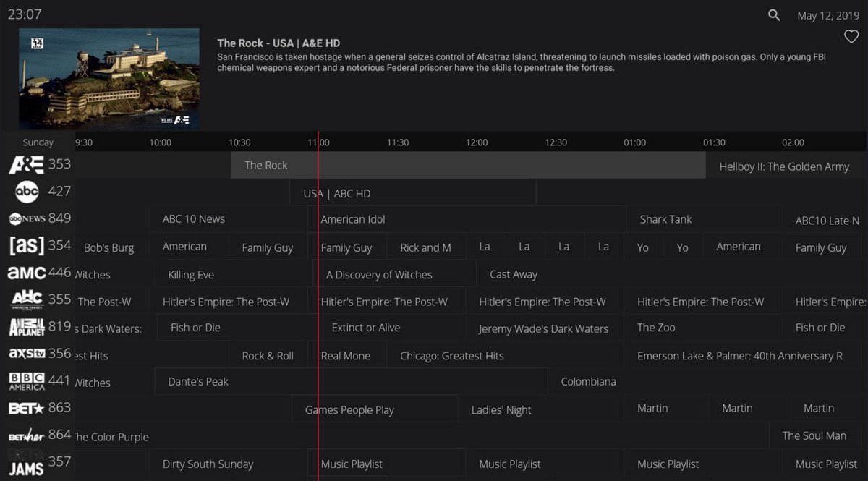Open the Dante's Peak listing

pyautogui.click(x=352, y=381)
